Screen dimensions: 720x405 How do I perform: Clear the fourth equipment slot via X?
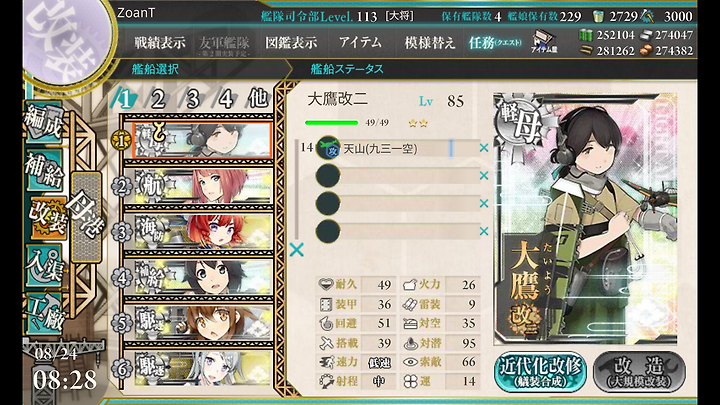pos(484,231)
